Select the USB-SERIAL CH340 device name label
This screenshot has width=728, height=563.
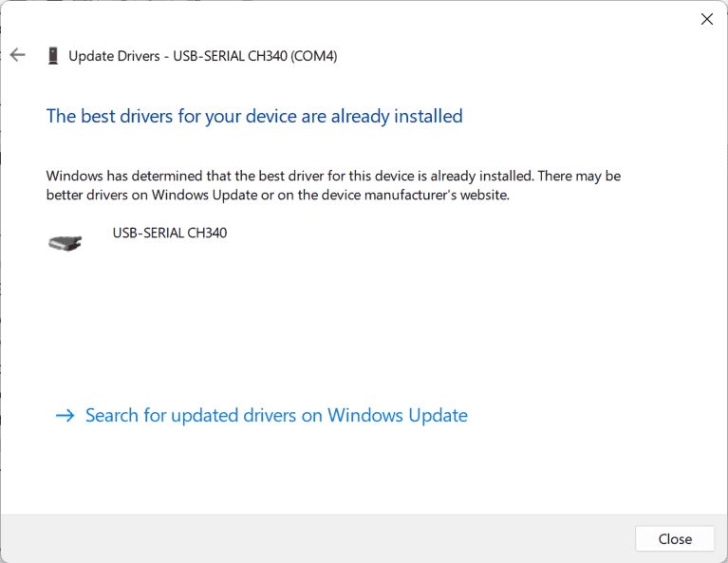169,233
